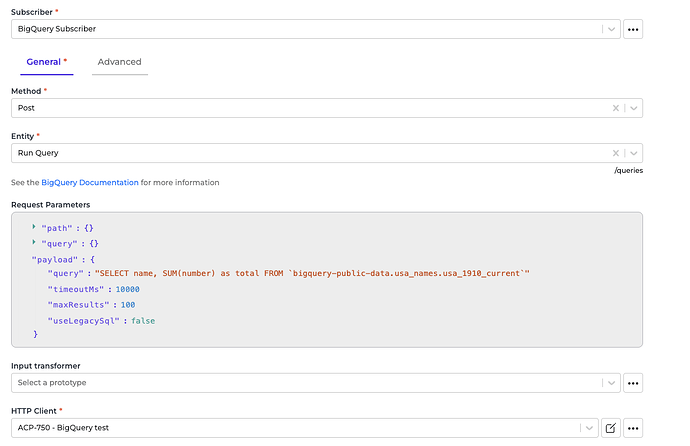Expand the Input transformer dropdown
Image resolution: width=690 pixels, height=446 pixels.
(610, 383)
